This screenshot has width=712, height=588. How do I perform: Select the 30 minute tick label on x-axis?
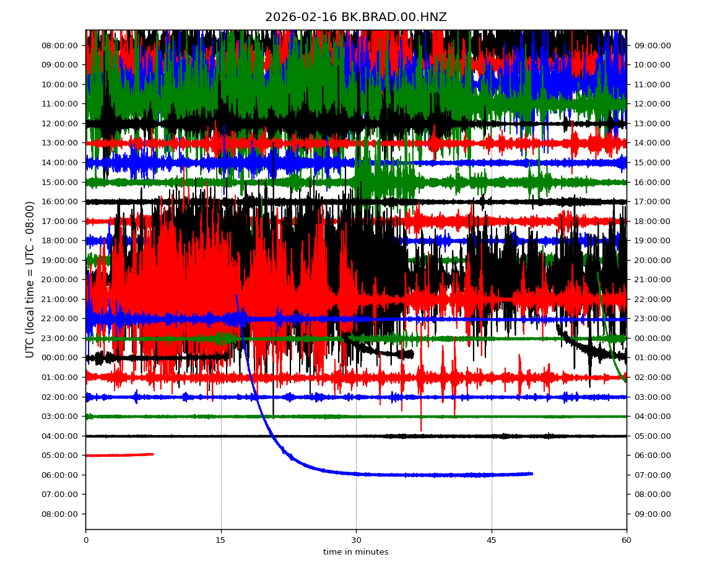(356, 540)
